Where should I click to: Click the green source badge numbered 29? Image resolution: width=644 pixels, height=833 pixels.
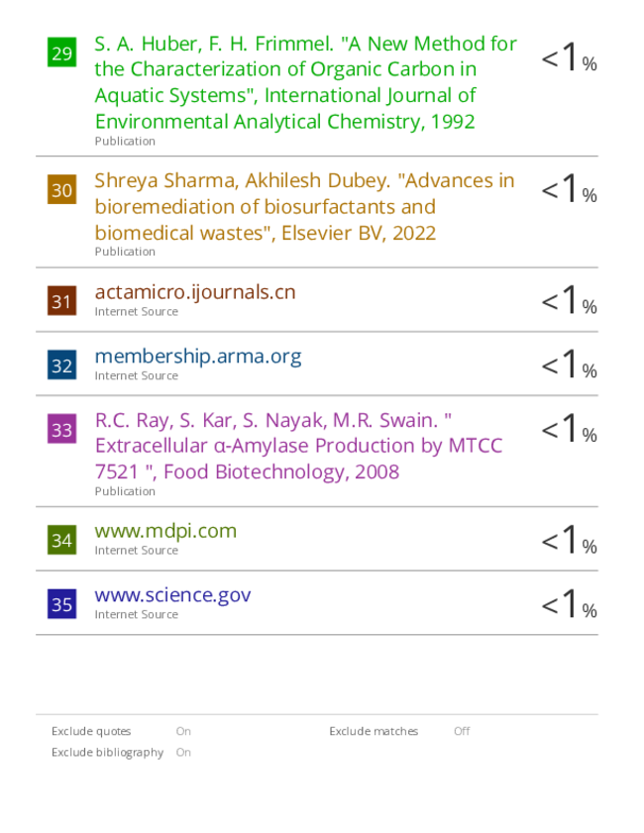click(x=61, y=52)
